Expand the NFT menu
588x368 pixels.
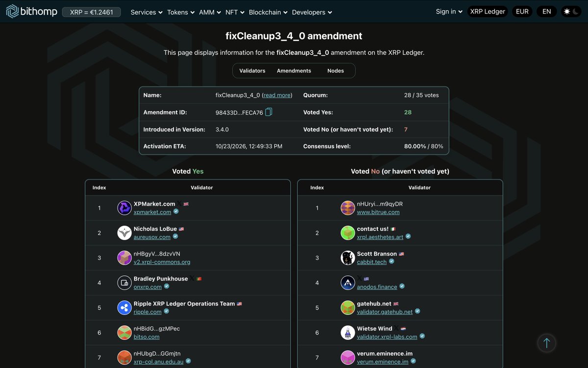(x=235, y=12)
